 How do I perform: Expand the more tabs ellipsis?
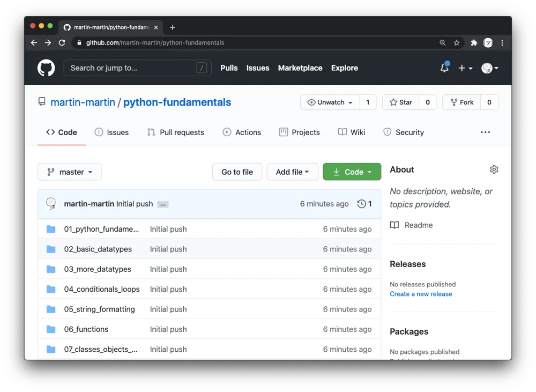486,132
